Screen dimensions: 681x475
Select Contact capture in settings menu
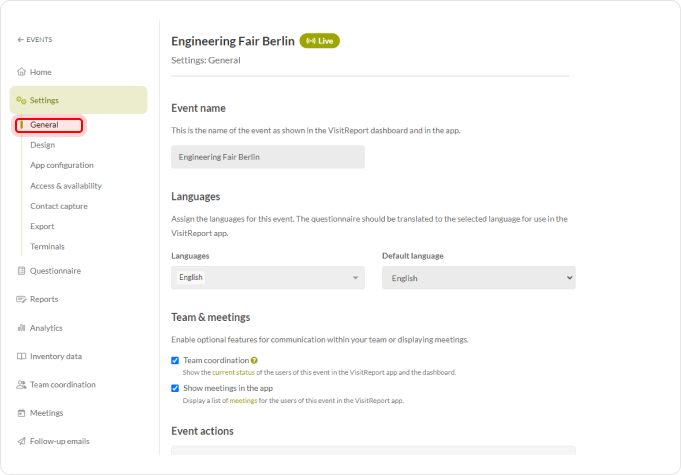coord(58,206)
